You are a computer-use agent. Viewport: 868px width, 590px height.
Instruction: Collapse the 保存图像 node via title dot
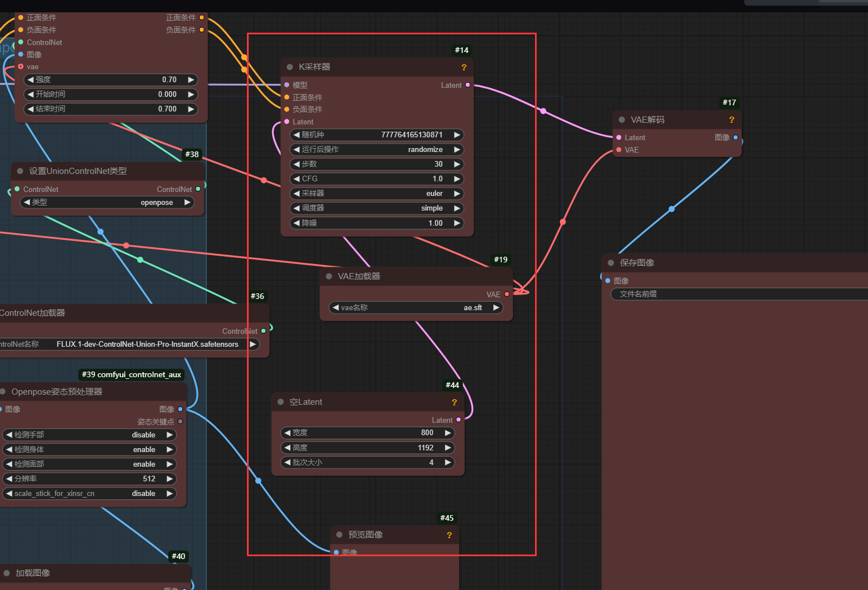coord(611,263)
